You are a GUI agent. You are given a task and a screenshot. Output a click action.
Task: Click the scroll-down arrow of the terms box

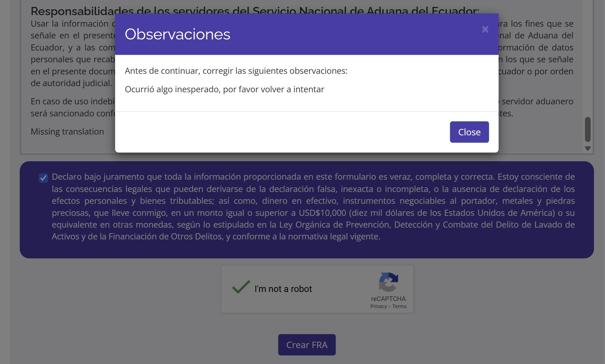(x=588, y=148)
